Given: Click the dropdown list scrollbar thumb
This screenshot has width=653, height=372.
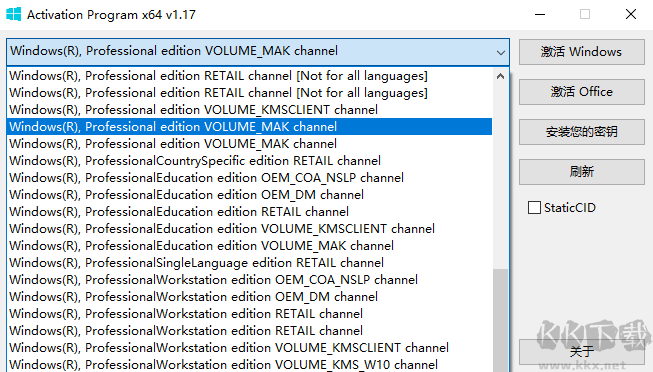Looking at the screenshot, I should 501,320.
